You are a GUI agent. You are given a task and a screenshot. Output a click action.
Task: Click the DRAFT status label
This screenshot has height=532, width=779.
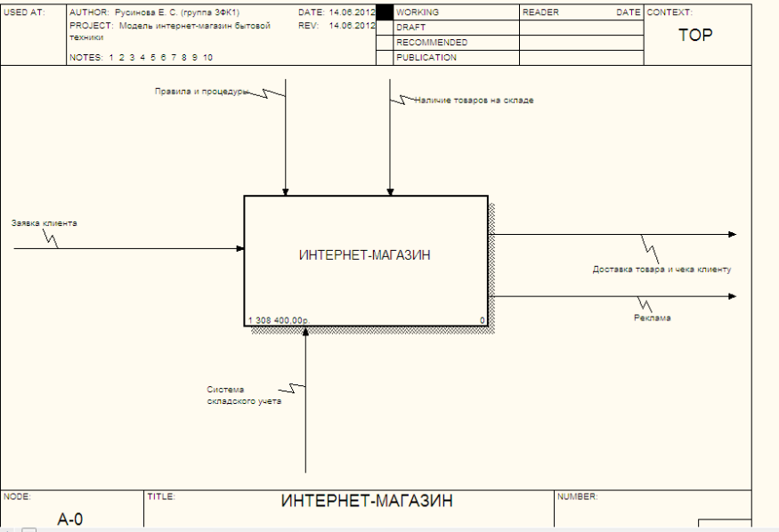click(410, 28)
